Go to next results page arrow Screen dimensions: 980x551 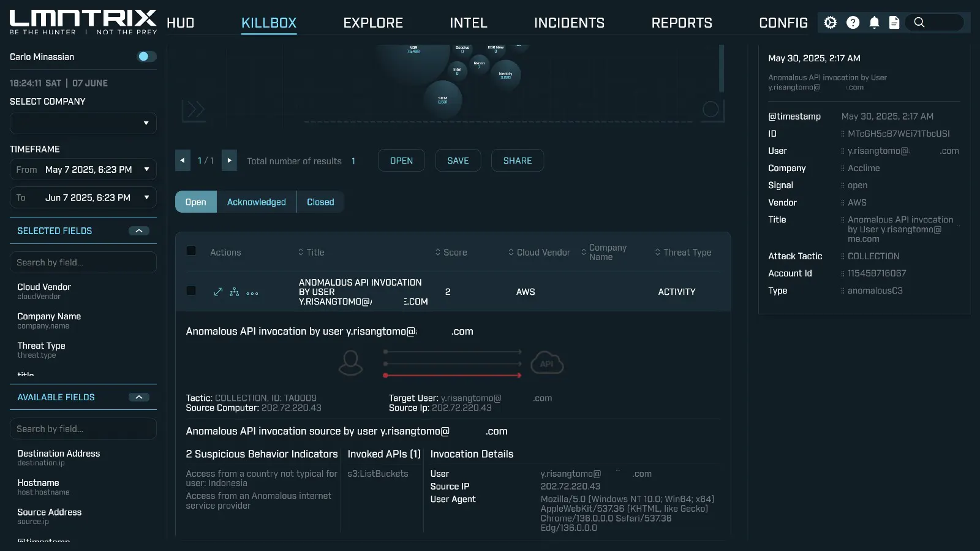pos(229,161)
